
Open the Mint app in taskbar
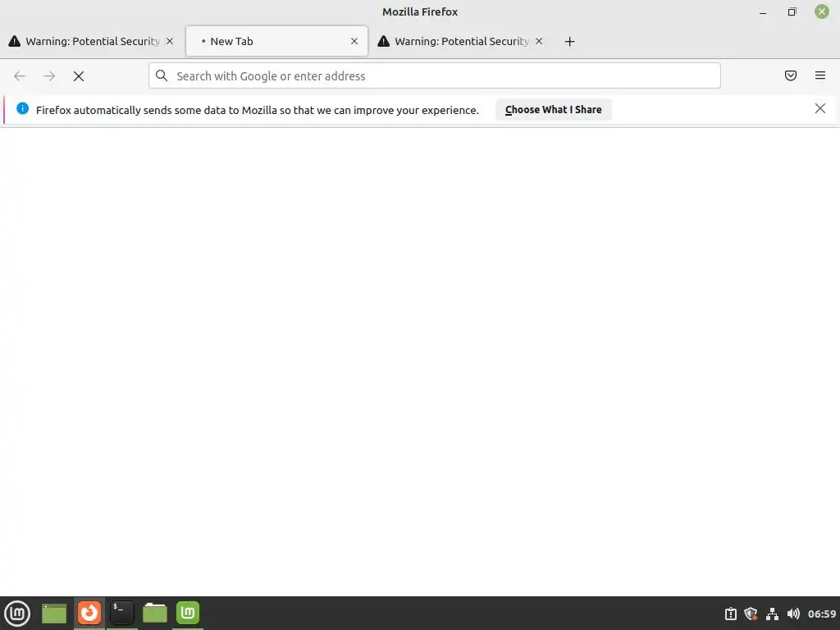188,613
